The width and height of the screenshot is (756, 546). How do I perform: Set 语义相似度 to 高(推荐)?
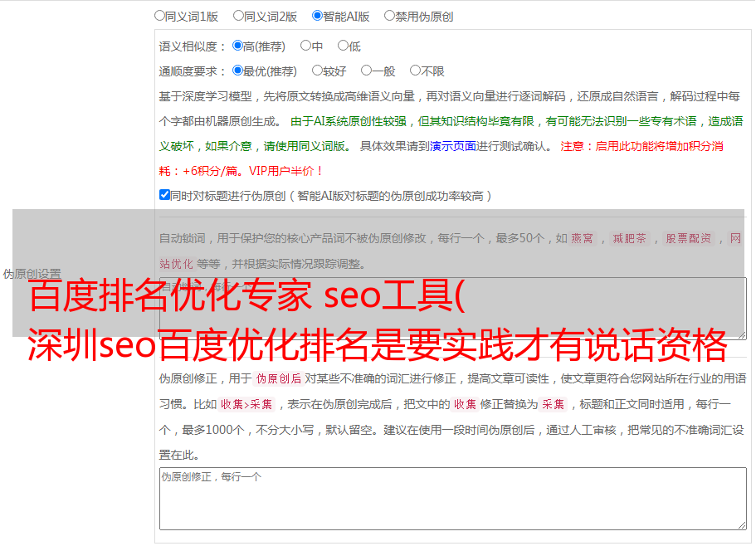(237, 46)
